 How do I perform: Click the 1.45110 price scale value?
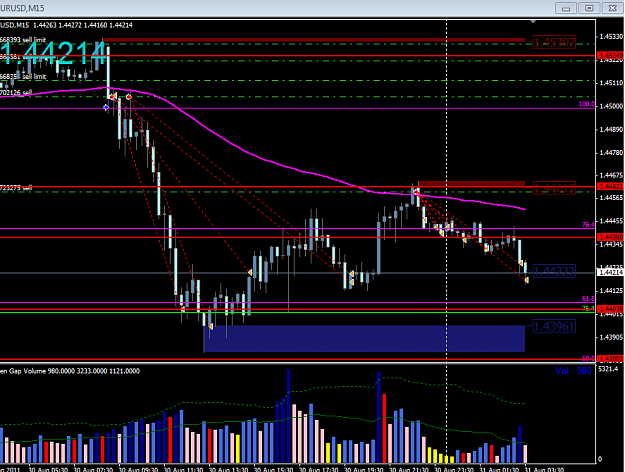coord(611,83)
